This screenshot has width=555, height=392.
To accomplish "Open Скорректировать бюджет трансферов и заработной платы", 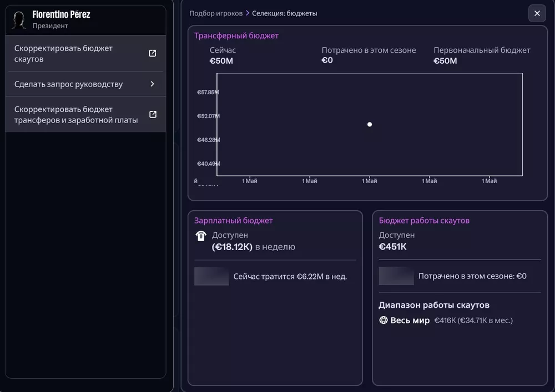I will (x=76, y=115).
